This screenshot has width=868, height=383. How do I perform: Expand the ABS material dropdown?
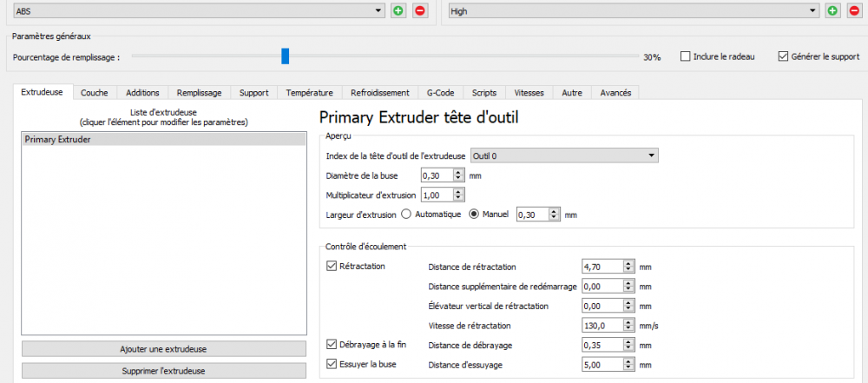tap(200, 10)
